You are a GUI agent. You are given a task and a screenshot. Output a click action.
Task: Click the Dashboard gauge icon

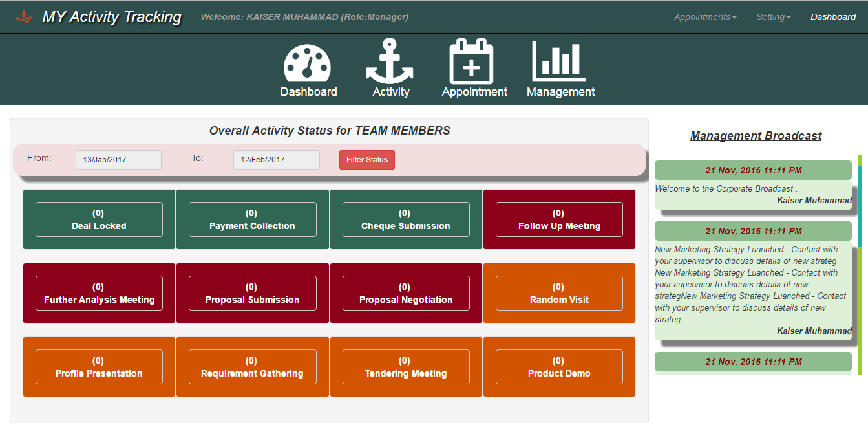(308, 63)
